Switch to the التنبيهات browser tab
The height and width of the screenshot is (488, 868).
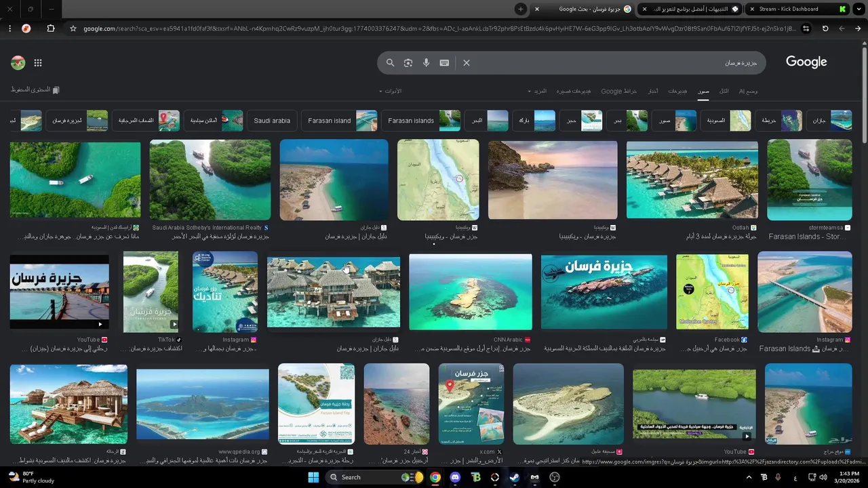(x=689, y=9)
